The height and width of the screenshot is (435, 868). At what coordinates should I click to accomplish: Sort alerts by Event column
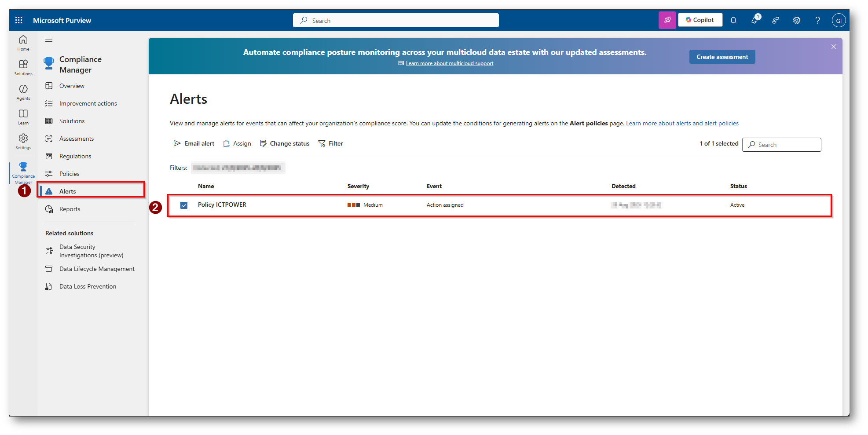[x=434, y=186]
